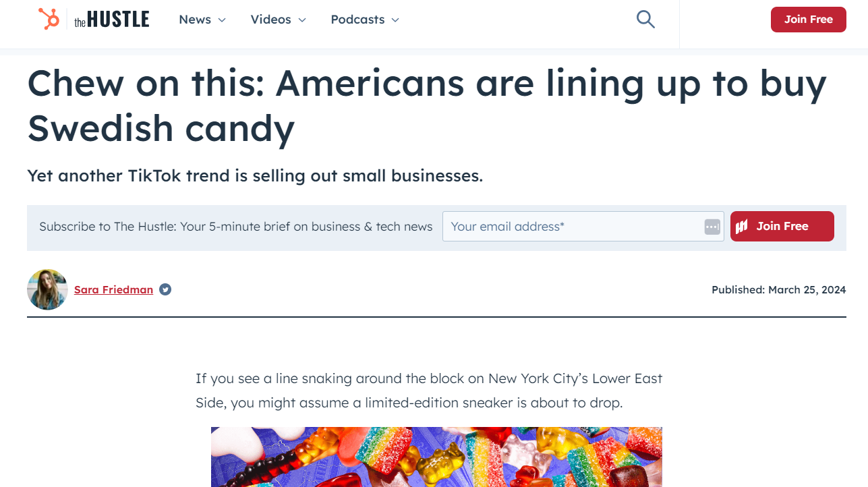Click the article headline about Swedish candy
The width and height of the screenshot is (868, 487).
click(426, 105)
